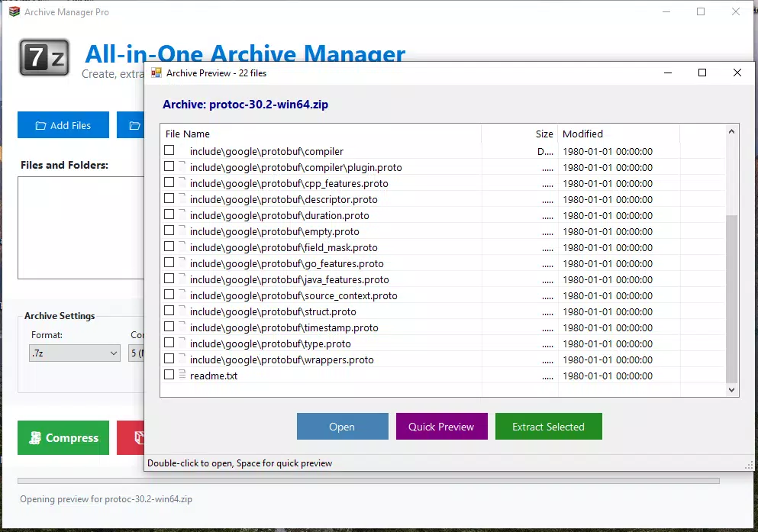Image resolution: width=758 pixels, height=532 pixels.
Task: Toggle the duration.proto checkbox
Action: click(169, 214)
